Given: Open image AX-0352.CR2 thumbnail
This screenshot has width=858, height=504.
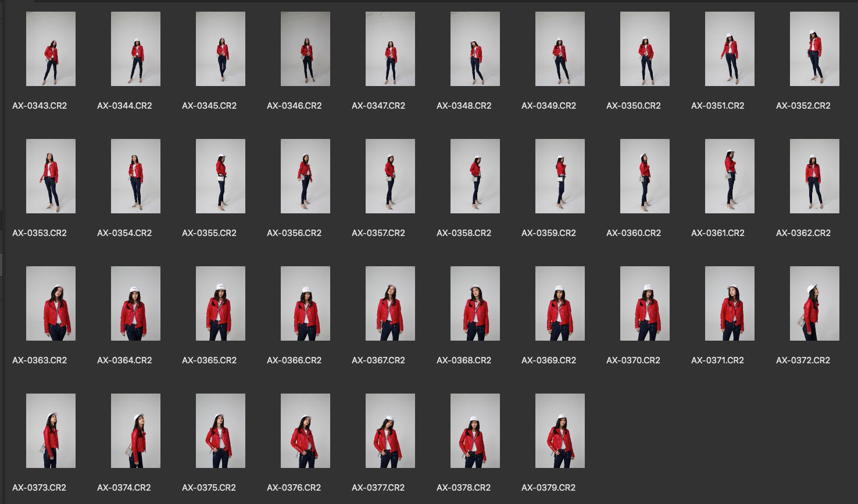Looking at the screenshot, I should [814, 49].
